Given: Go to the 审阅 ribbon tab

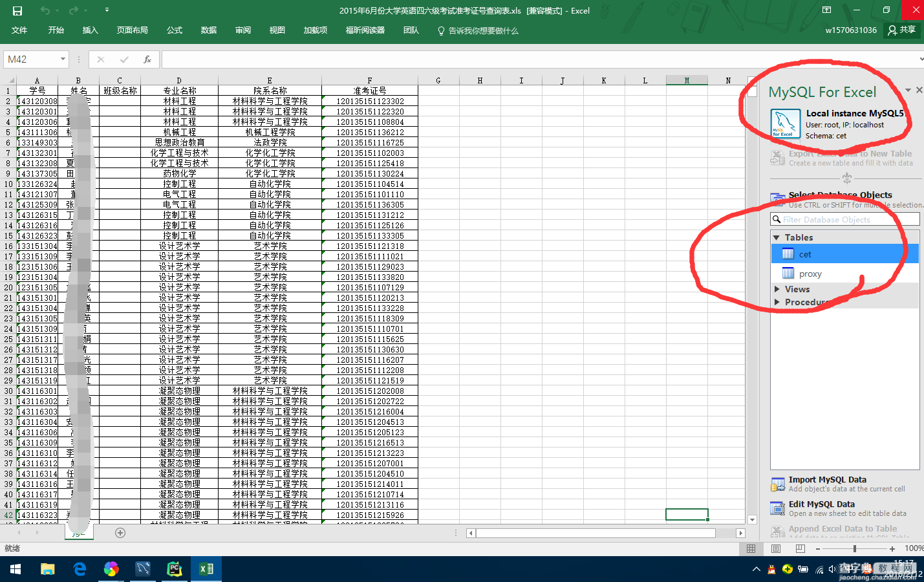Looking at the screenshot, I should click(243, 30).
